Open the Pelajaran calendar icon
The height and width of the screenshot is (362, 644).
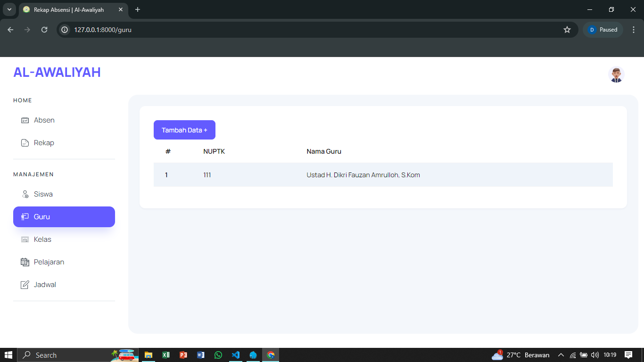click(25, 262)
